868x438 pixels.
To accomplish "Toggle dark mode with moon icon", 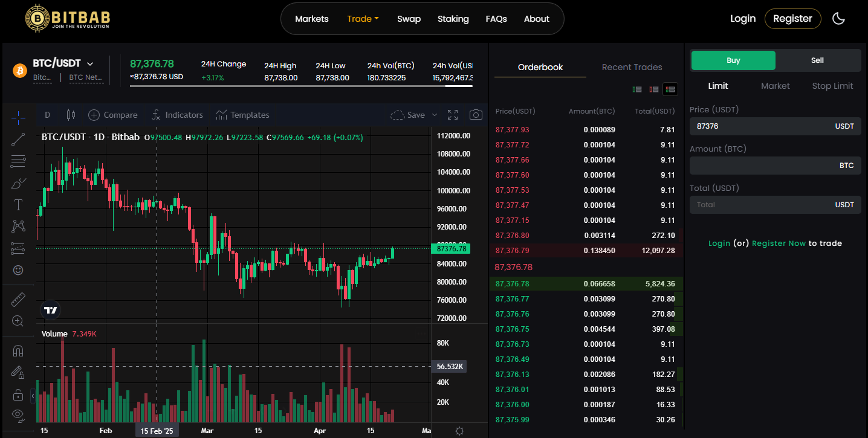I will 838,19.
